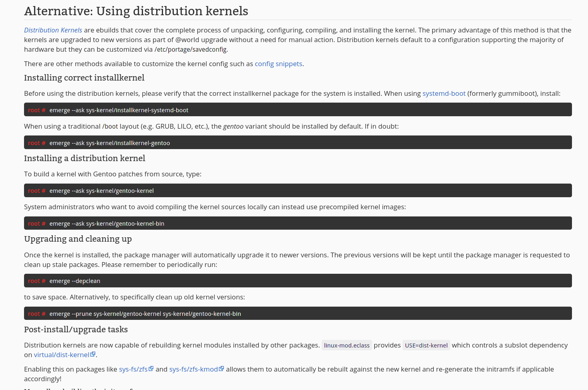Click the linux-mod.eclass inline code
The image size is (588, 390).
347,346
